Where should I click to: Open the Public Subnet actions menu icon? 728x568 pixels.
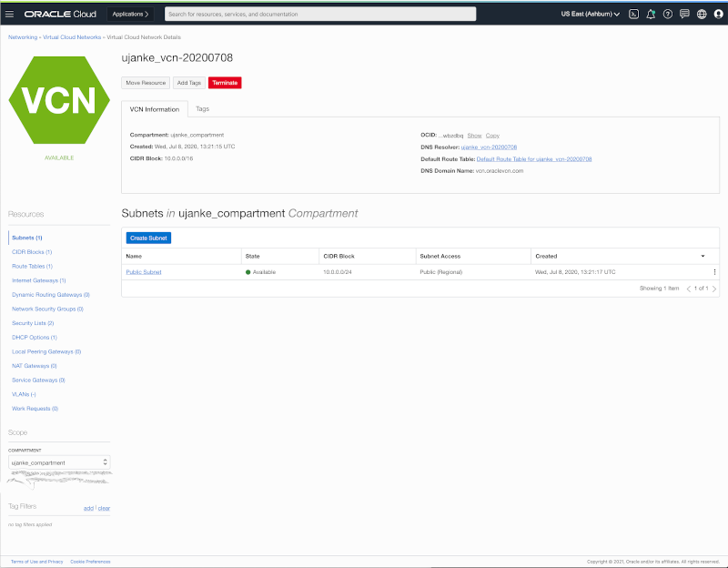click(x=714, y=271)
